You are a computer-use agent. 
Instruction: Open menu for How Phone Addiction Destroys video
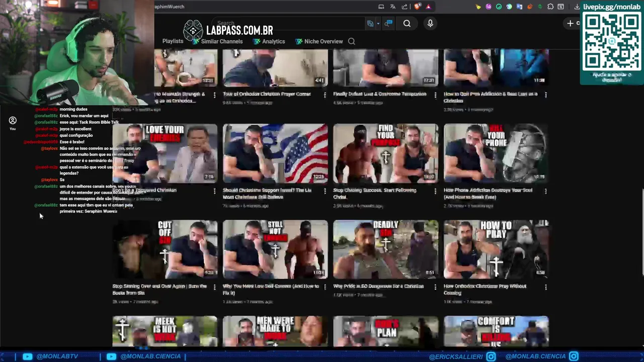[x=546, y=191]
